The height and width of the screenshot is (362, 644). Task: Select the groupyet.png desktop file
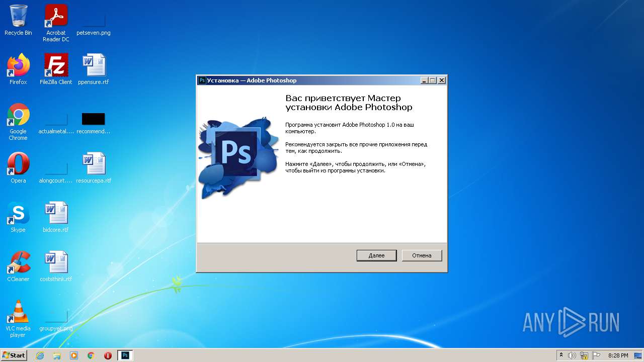pyautogui.click(x=56, y=319)
